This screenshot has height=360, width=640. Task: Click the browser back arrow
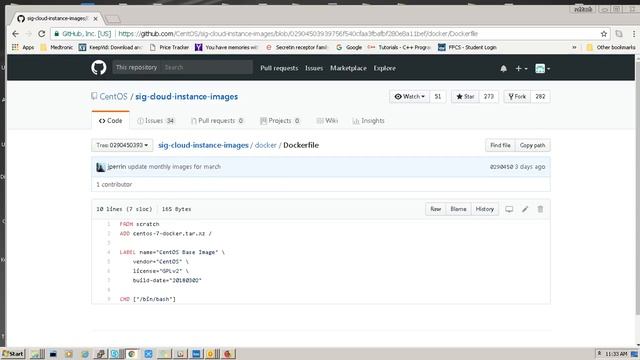(x=16, y=34)
